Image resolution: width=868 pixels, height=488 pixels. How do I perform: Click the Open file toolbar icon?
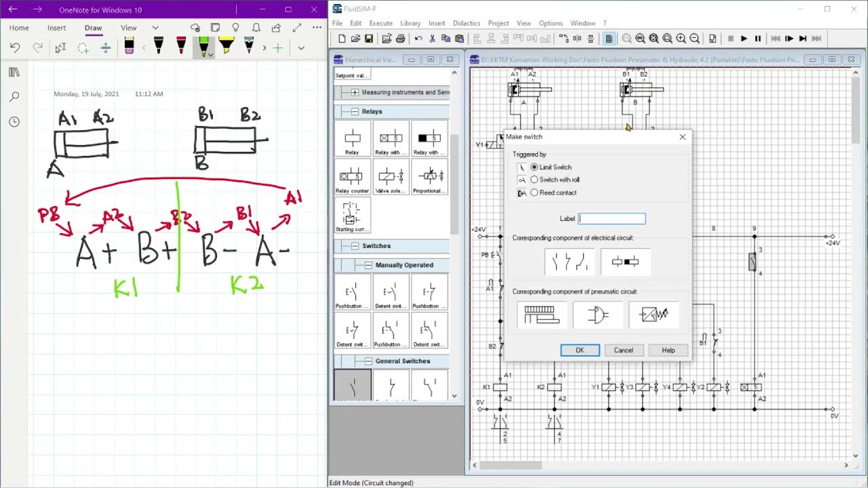tap(355, 39)
